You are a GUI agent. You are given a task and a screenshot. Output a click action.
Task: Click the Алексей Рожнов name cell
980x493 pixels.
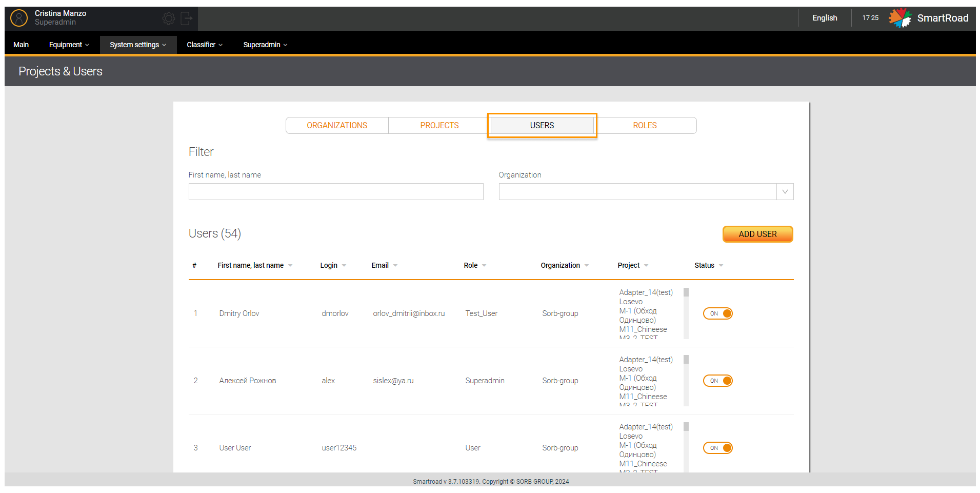pyautogui.click(x=247, y=381)
